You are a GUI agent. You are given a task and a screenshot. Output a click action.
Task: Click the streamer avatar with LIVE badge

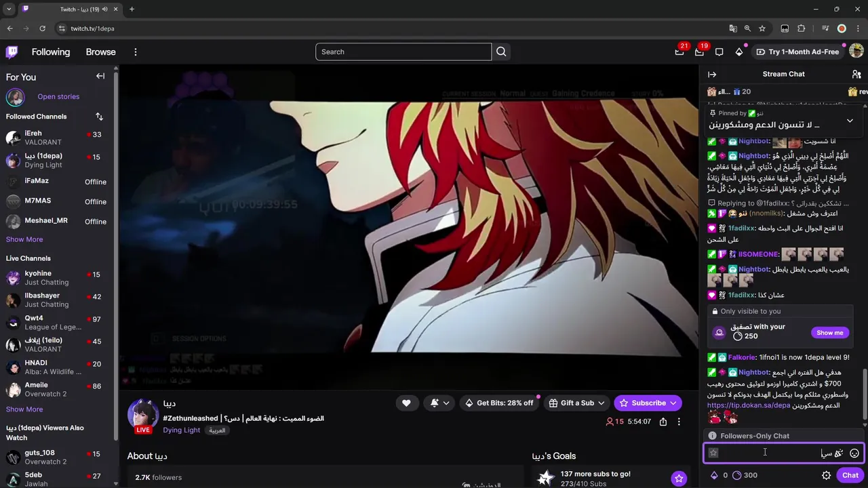coord(143,415)
